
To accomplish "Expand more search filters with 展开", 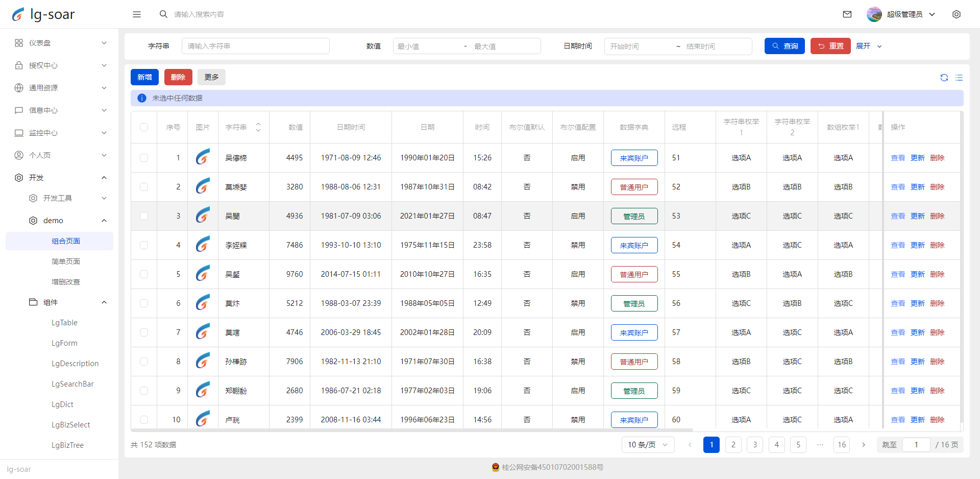I will point(869,46).
